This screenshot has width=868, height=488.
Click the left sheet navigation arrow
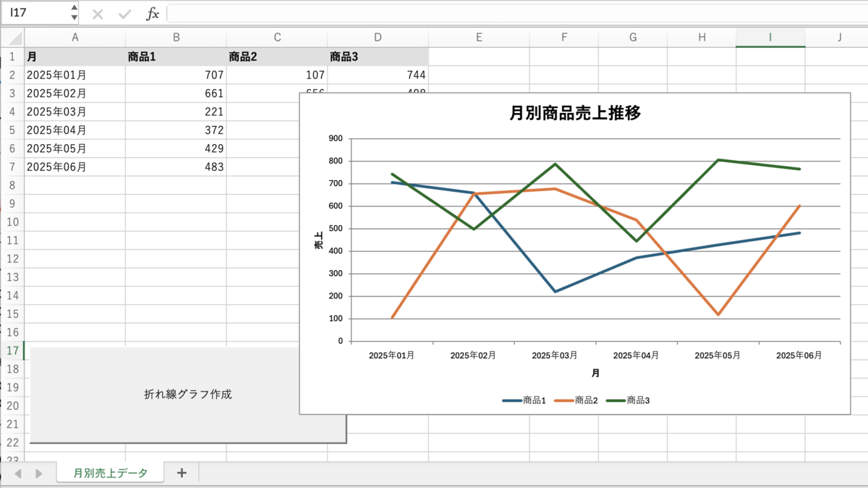[x=18, y=472]
